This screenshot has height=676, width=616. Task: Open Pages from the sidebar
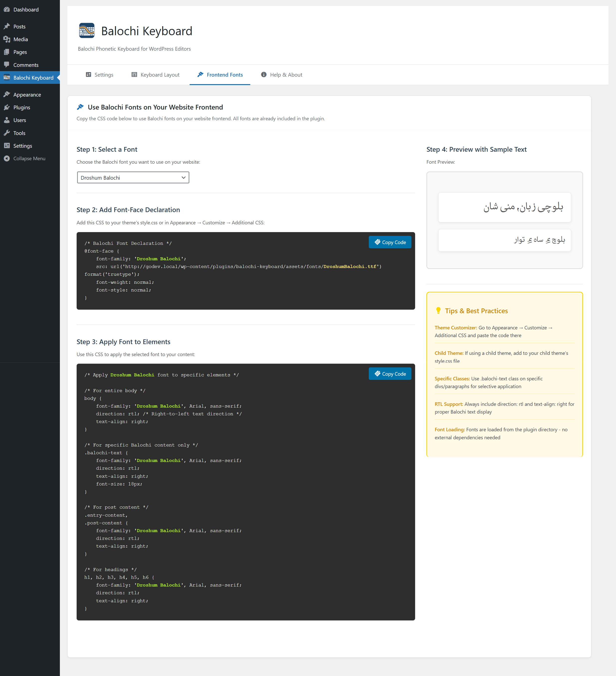point(30,52)
